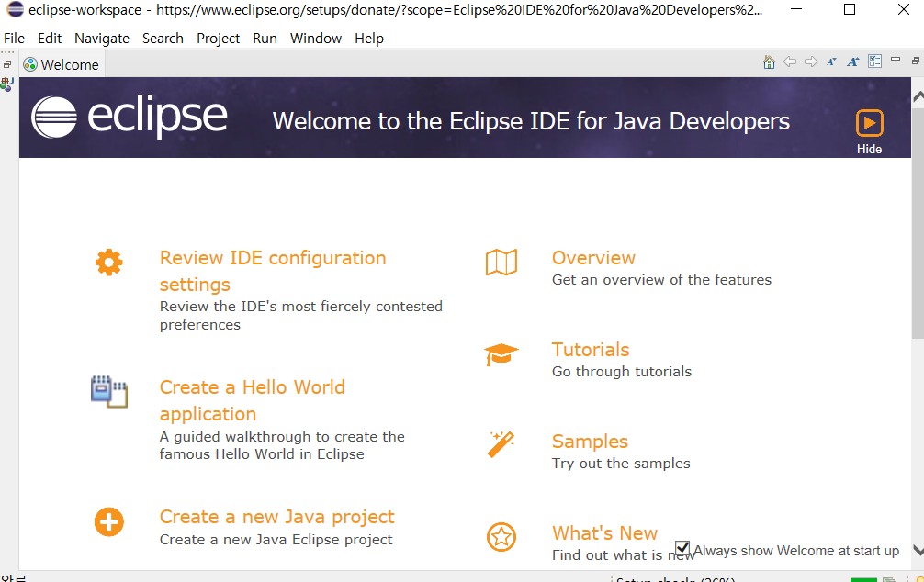Click 'Go through tutorials' text

[622, 372]
